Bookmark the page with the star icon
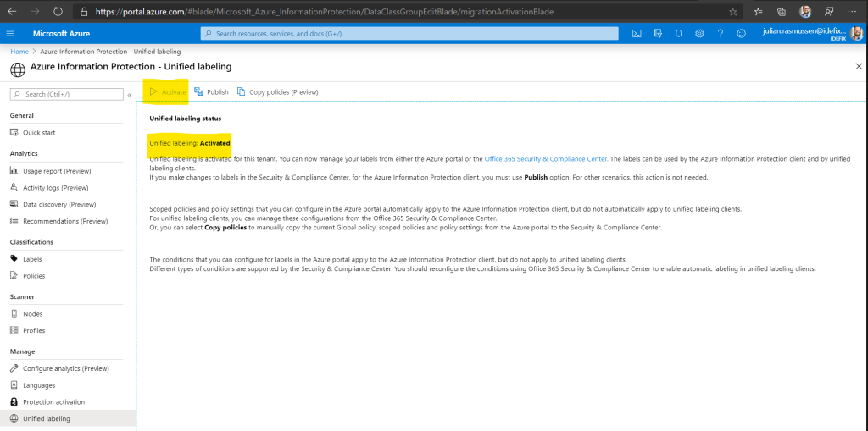This screenshot has width=868, height=431. tap(733, 11)
